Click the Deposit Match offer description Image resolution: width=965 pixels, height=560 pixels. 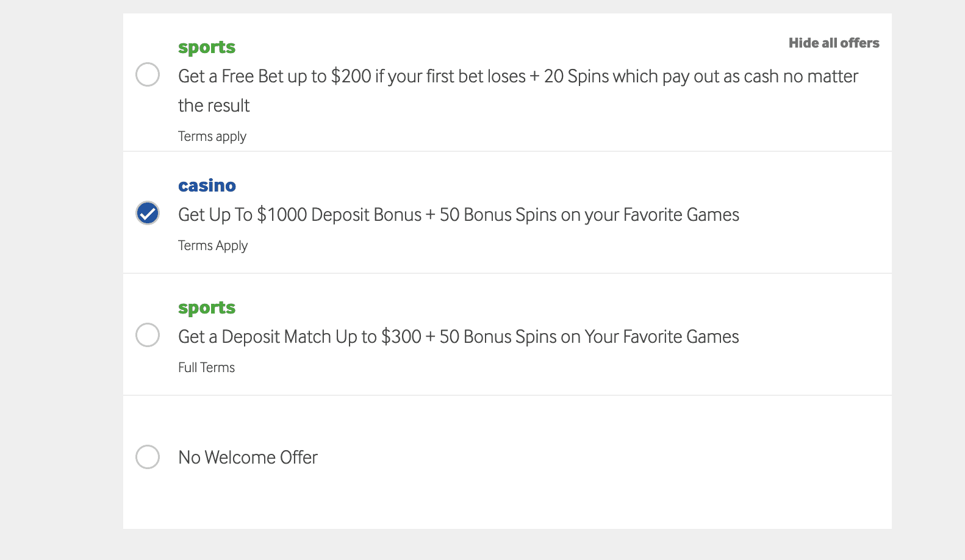click(x=458, y=336)
